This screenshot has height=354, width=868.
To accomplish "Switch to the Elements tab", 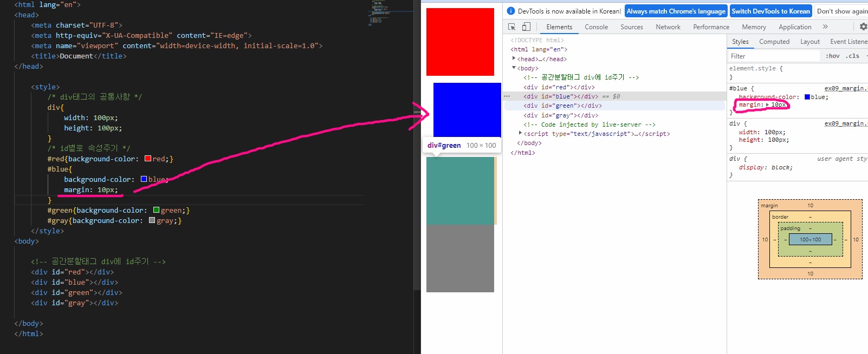I will tap(559, 27).
